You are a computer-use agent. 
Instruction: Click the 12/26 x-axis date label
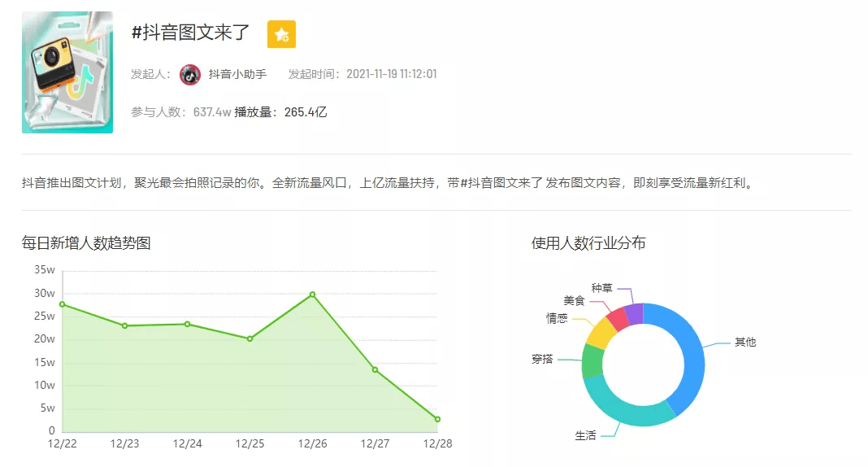click(x=312, y=443)
